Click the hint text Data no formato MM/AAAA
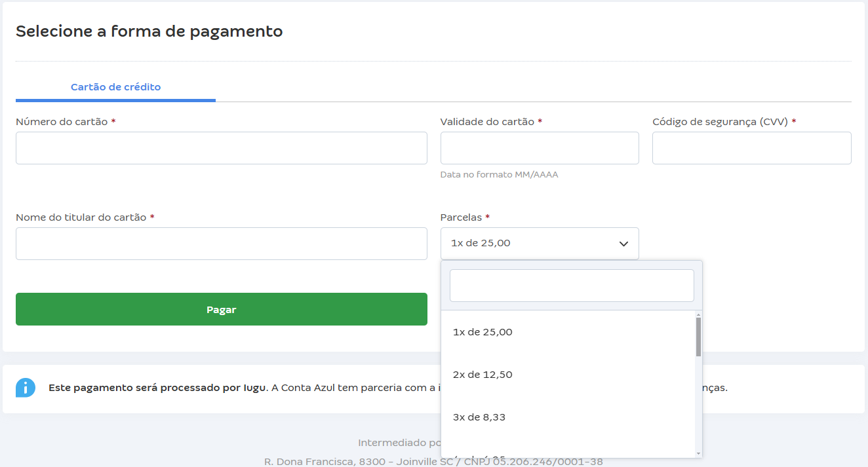Viewport: 868px width, 467px height. click(x=500, y=174)
